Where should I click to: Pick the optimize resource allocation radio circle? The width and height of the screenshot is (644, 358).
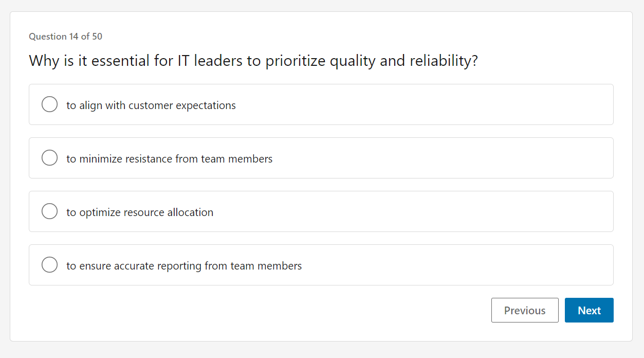pos(49,211)
